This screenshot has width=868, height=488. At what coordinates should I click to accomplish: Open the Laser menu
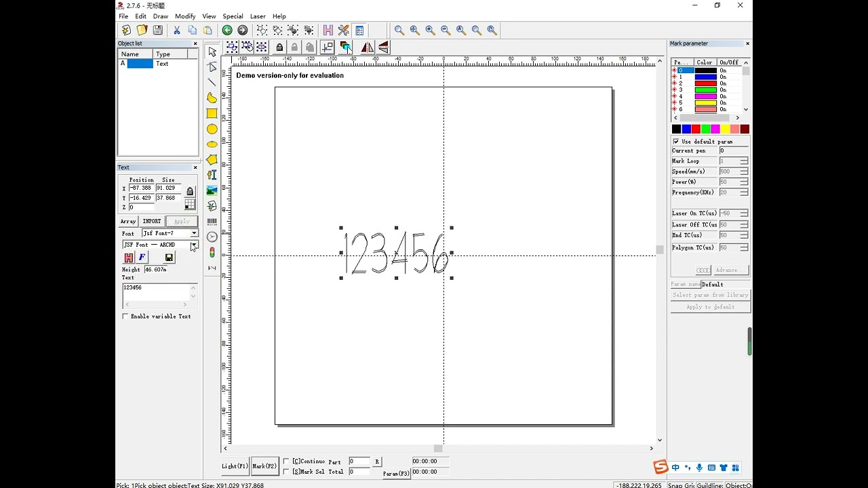coord(258,16)
